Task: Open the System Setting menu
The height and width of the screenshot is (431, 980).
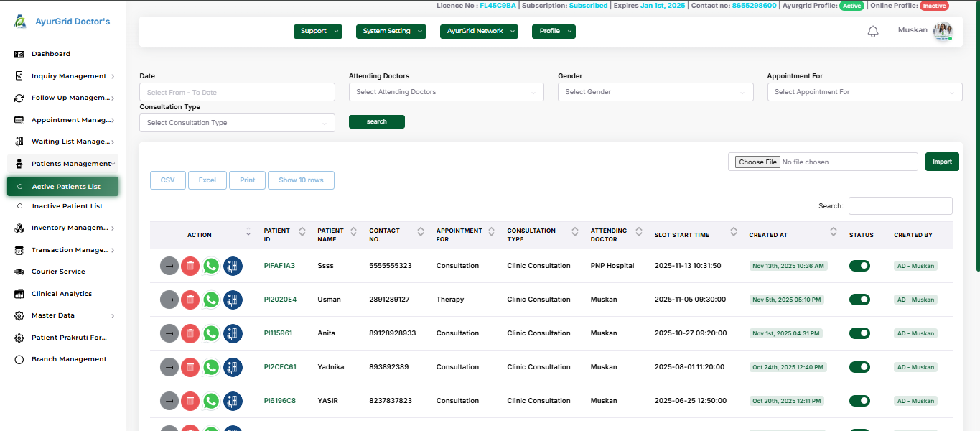Action: click(391, 32)
